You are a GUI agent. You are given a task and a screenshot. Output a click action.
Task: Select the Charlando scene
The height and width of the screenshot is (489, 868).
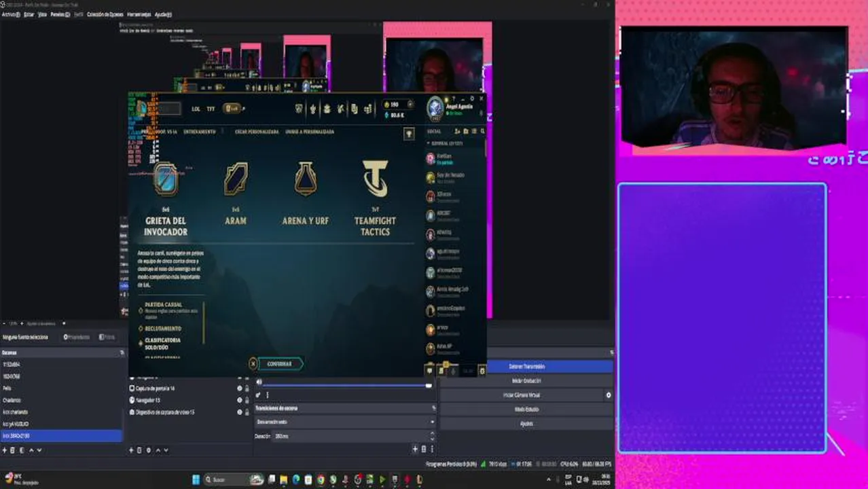click(x=61, y=400)
